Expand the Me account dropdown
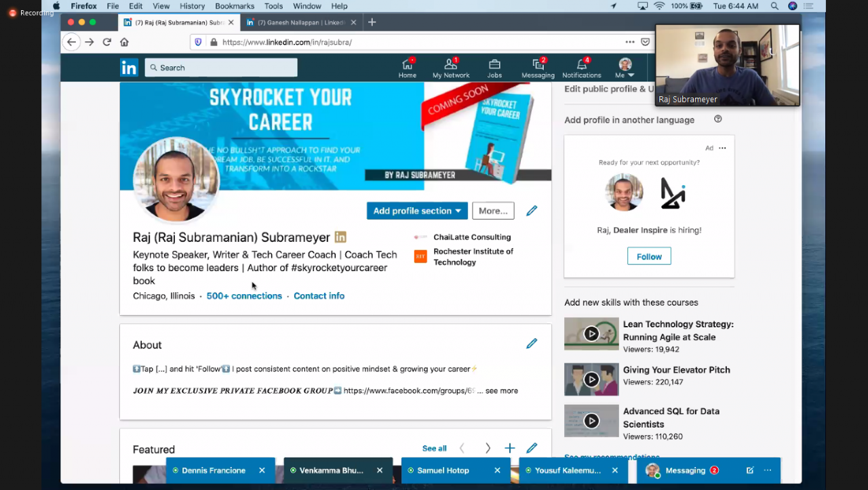Image resolution: width=868 pixels, height=490 pixels. [625, 68]
